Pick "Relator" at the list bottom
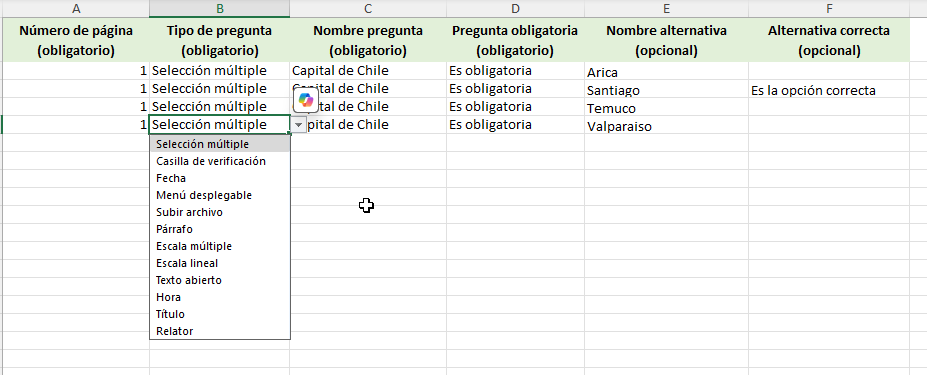Screen dimensions: 927x375 220,331
